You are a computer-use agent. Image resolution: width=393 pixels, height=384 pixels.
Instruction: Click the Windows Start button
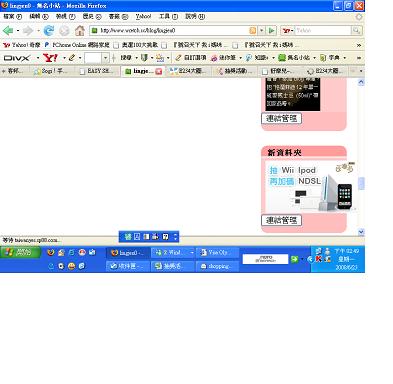[20, 252]
